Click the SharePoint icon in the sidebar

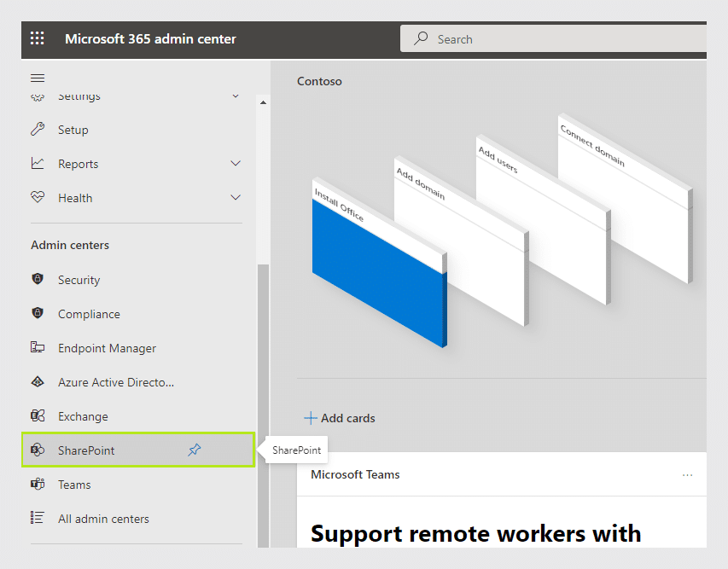click(38, 450)
